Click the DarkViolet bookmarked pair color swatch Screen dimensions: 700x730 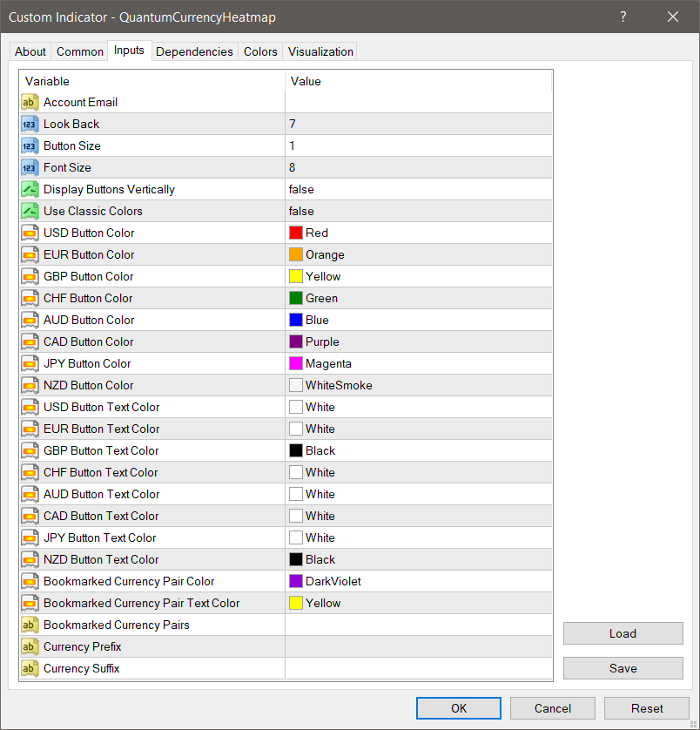(x=296, y=582)
